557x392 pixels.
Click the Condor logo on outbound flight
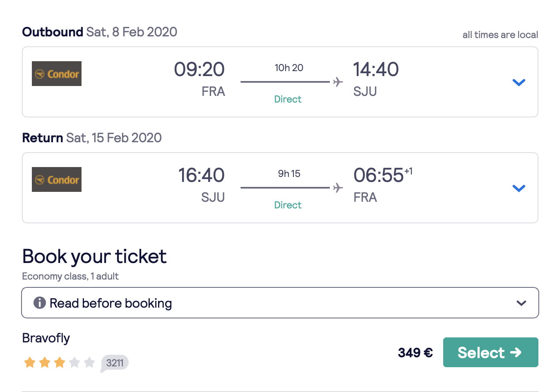coord(57,74)
